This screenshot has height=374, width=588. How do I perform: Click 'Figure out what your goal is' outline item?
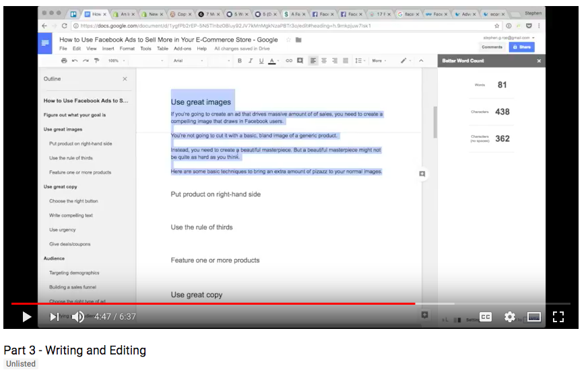tap(75, 115)
